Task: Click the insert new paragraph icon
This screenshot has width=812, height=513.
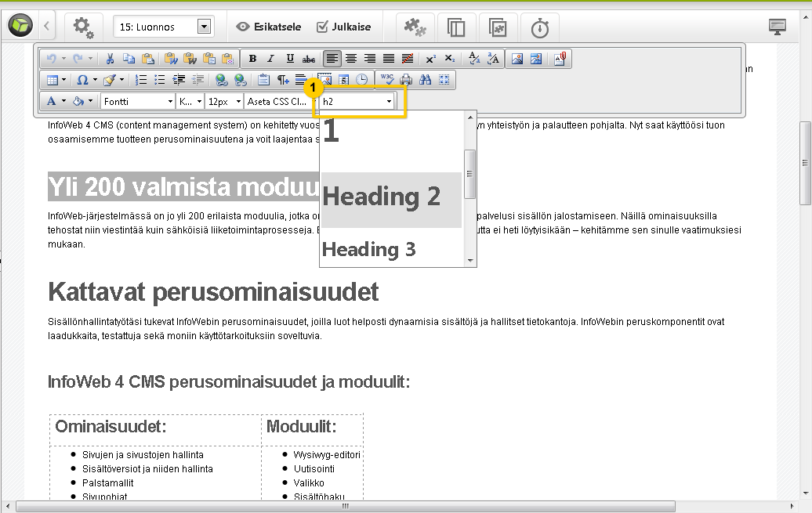Action: [283, 80]
